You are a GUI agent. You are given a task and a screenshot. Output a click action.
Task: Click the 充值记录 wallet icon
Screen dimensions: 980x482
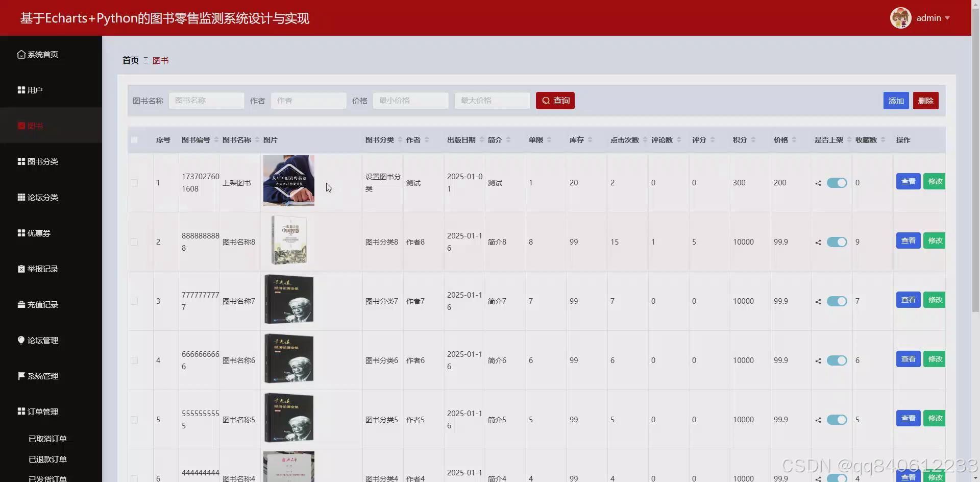pyautogui.click(x=21, y=304)
